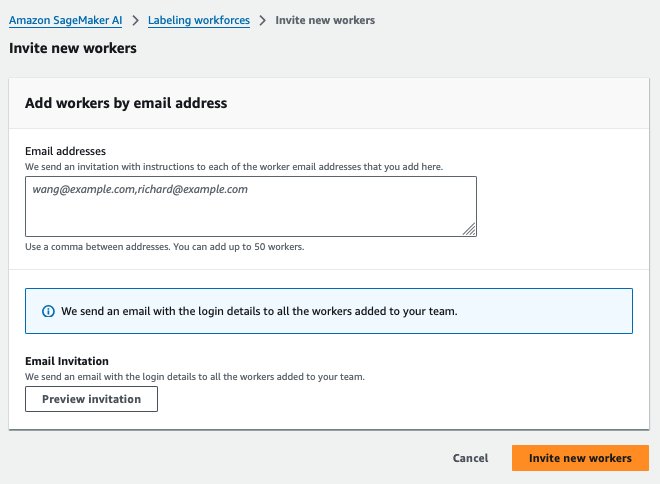
Task: Cancel inviting new workers
Action: click(x=470, y=458)
